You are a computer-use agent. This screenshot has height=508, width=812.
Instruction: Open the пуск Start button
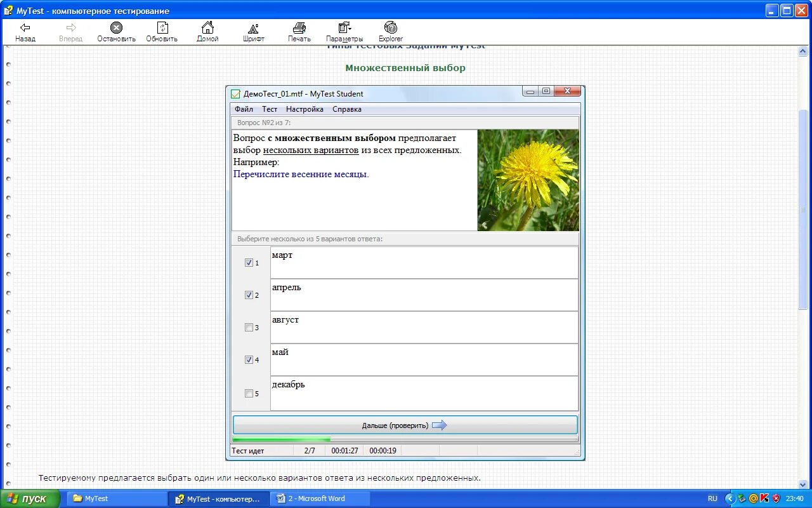point(30,498)
